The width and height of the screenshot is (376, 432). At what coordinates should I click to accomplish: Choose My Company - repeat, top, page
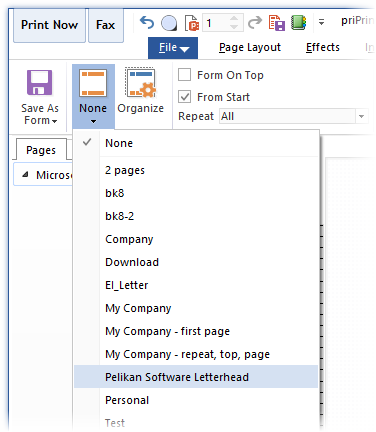196,354
